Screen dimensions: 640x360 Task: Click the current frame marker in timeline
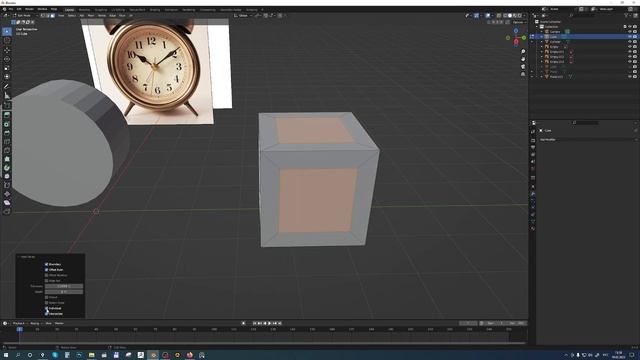(x=20, y=329)
